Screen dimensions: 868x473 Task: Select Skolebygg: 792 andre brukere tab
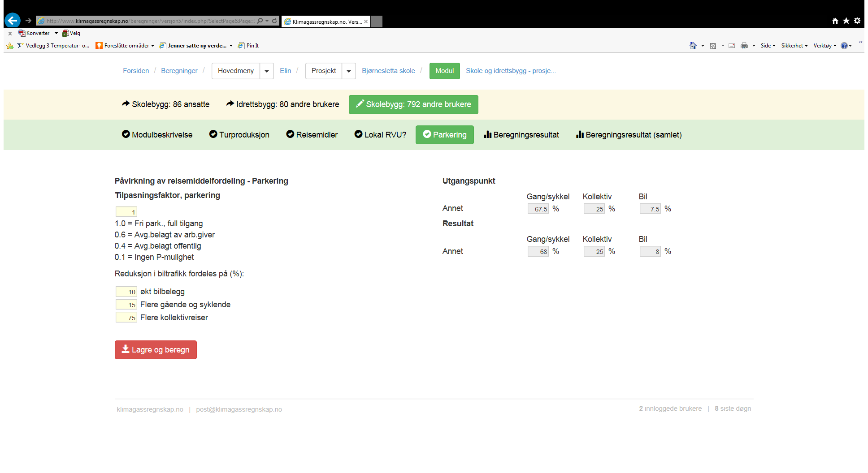(x=413, y=104)
